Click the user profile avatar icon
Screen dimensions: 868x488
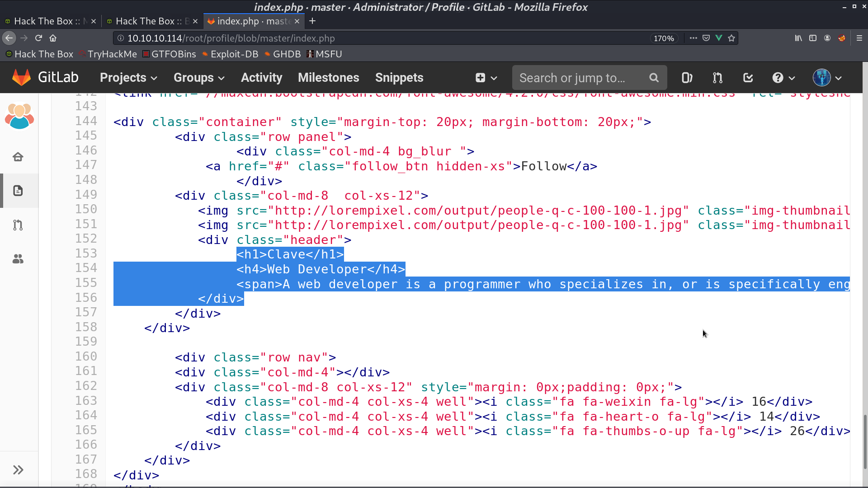(822, 77)
